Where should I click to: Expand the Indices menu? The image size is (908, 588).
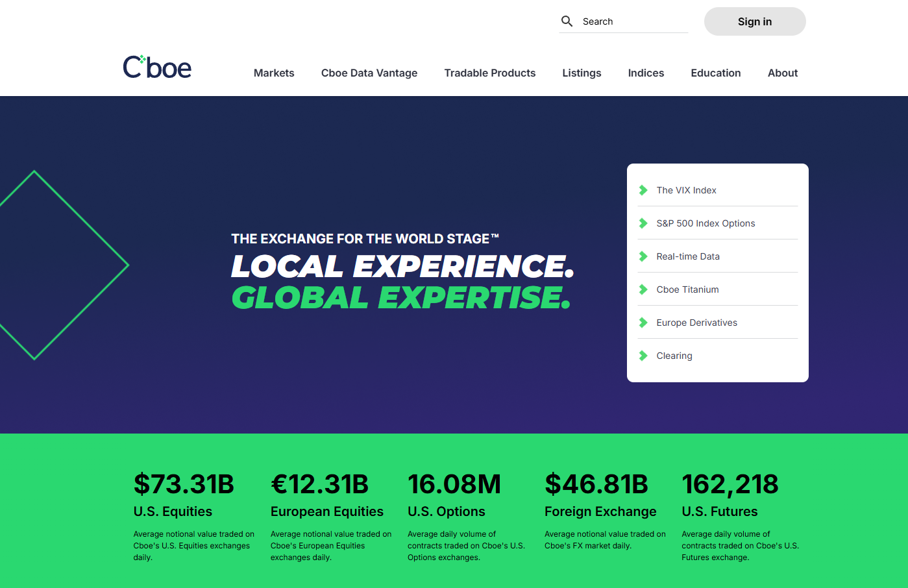[646, 73]
